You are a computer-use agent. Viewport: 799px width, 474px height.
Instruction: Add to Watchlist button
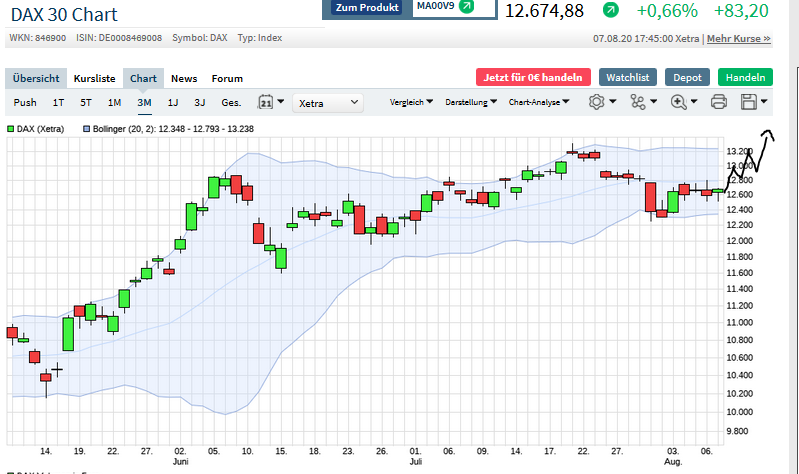click(x=628, y=77)
